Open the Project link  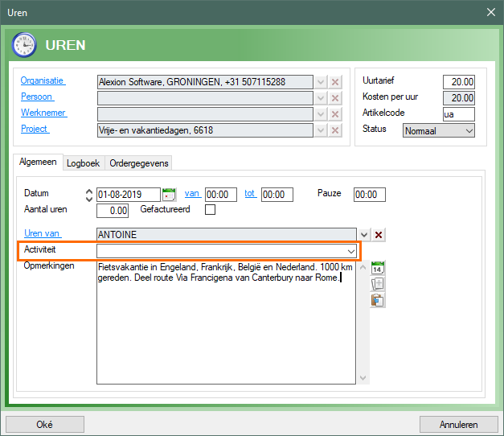(35, 129)
